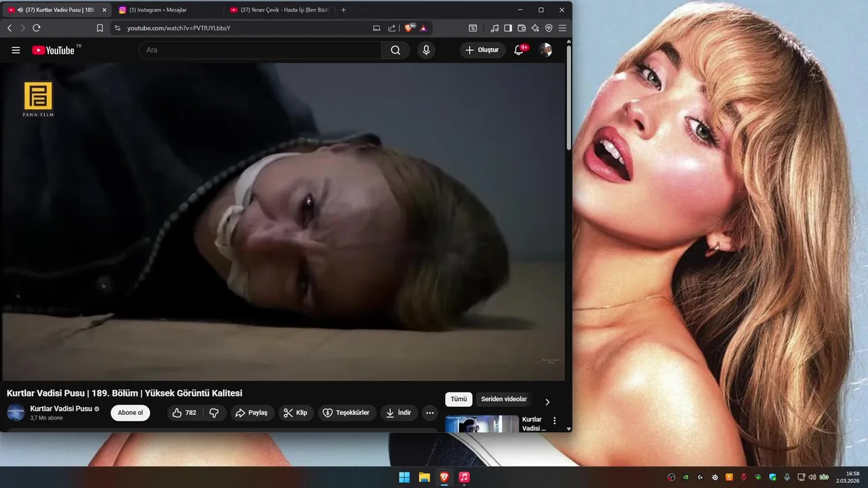Open volume speaker tray icon

[812, 477]
